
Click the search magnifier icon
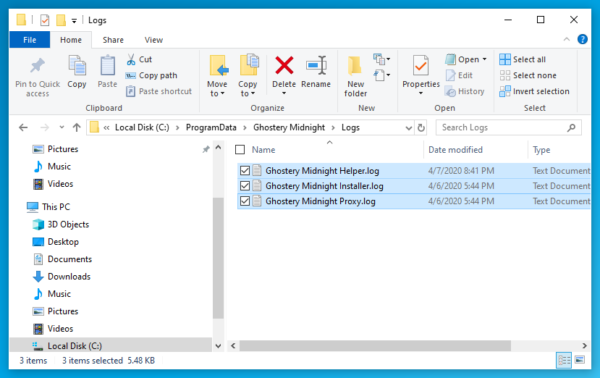571,127
